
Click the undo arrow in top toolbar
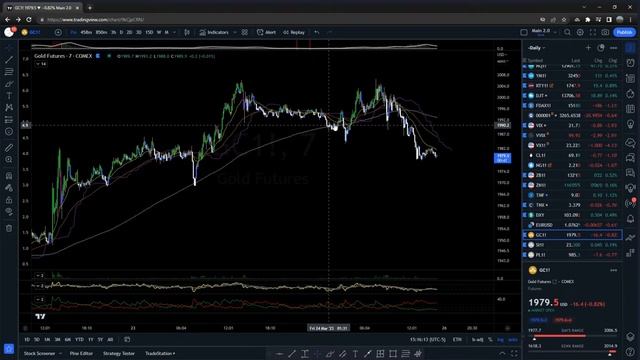pyautogui.click(x=316, y=32)
